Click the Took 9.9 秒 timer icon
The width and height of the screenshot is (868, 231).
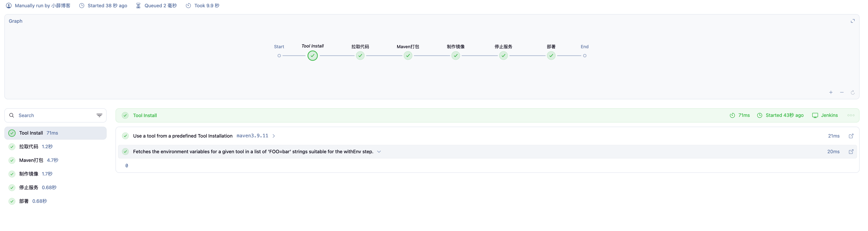(188, 6)
